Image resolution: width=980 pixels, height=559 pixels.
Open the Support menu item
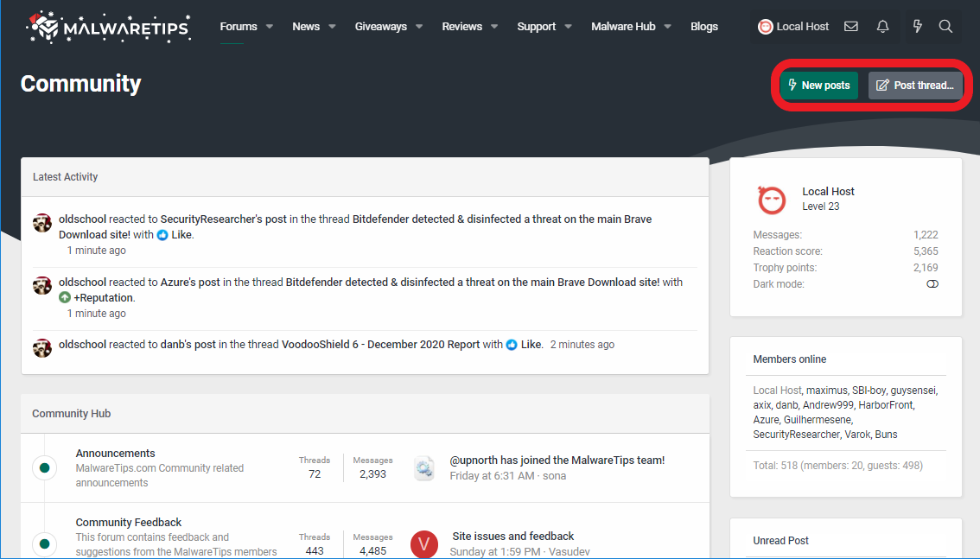tap(537, 27)
